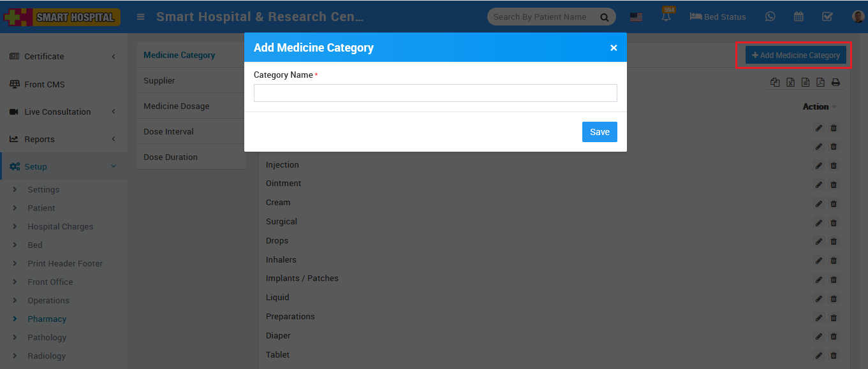Toggle the sidebar hamburger menu
The height and width of the screenshot is (369, 868).
pyautogui.click(x=141, y=17)
